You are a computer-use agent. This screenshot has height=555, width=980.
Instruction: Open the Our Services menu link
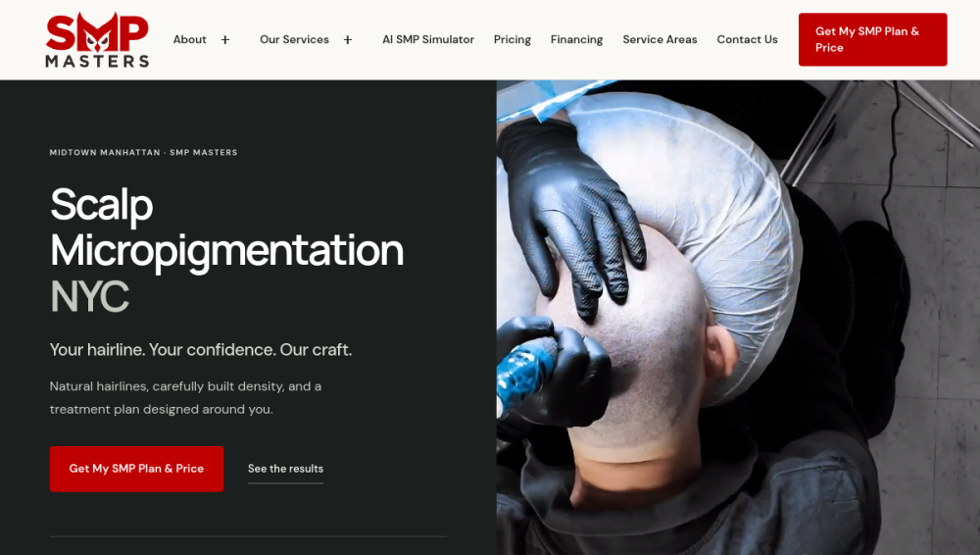[x=294, y=39]
